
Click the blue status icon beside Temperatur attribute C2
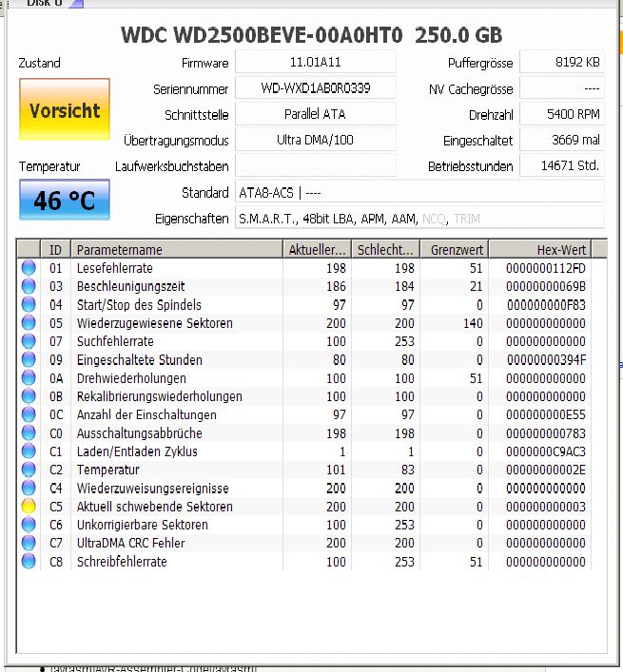point(29,470)
